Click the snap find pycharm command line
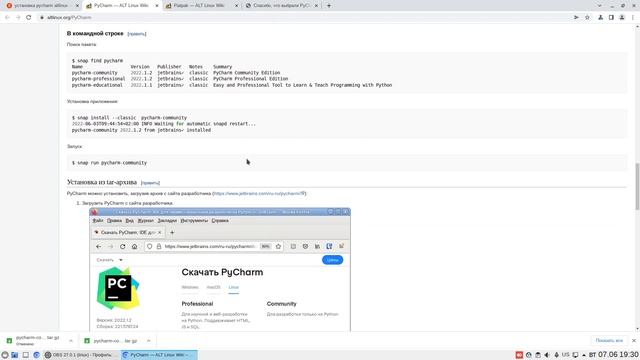Screen dimensions: 640x360 pos(97,60)
